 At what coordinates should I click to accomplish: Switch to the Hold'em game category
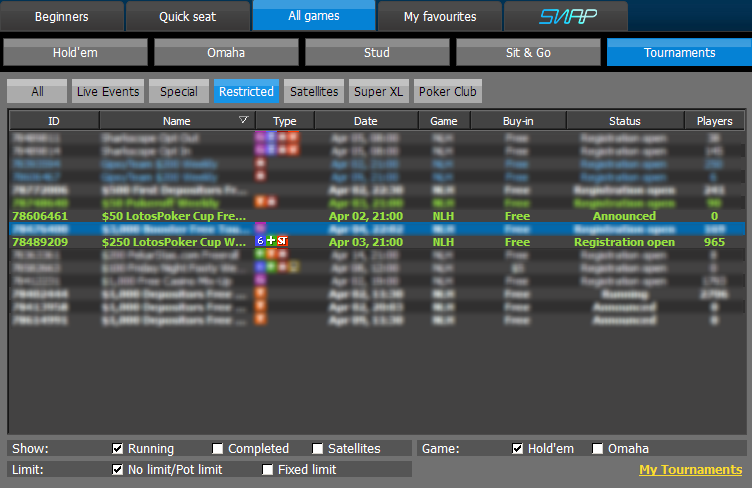click(75, 52)
